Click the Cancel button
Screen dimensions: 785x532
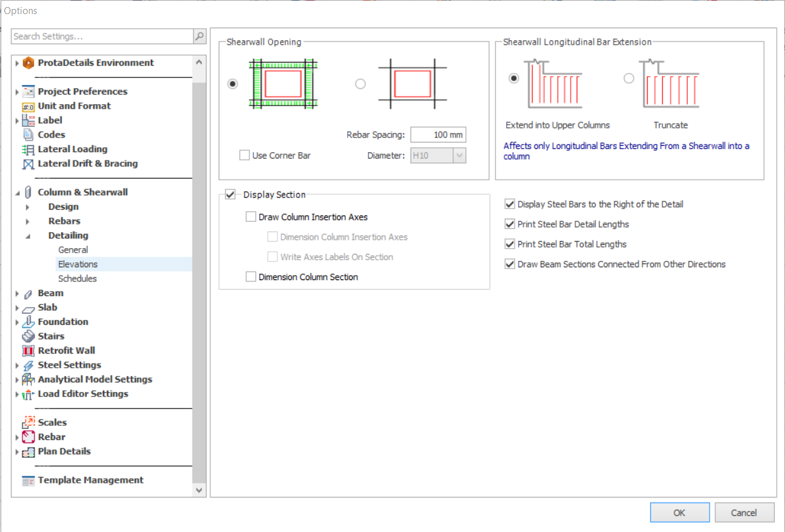pos(744,512)
